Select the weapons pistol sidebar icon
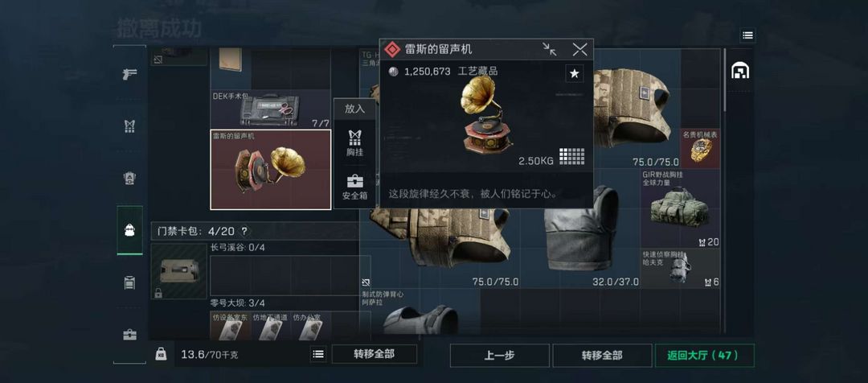868x383 pixels. tap(129, 74)
